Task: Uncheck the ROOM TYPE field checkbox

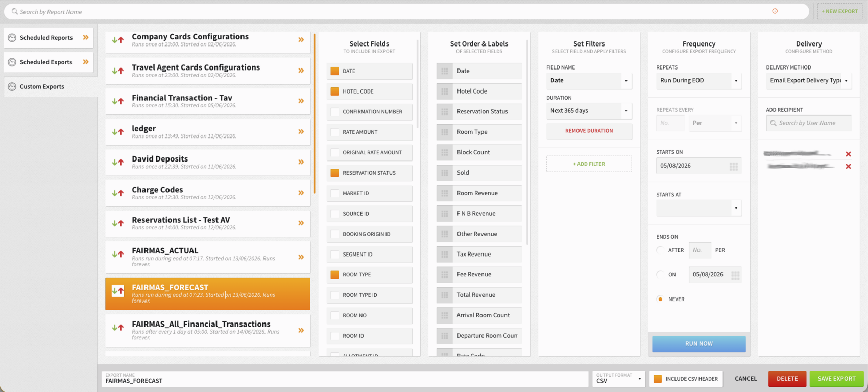Action: coord(335,275)
